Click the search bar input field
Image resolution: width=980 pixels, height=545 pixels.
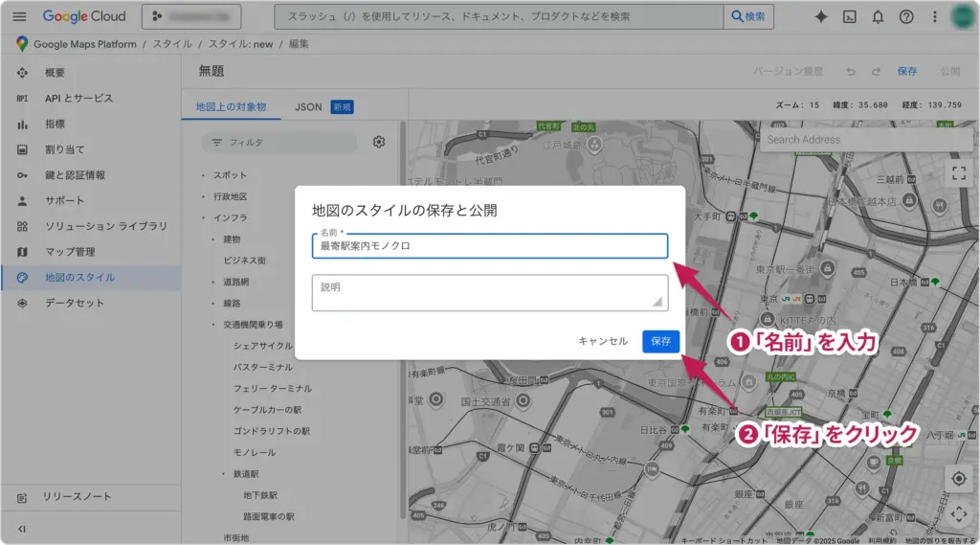click(x=499, y=17)
